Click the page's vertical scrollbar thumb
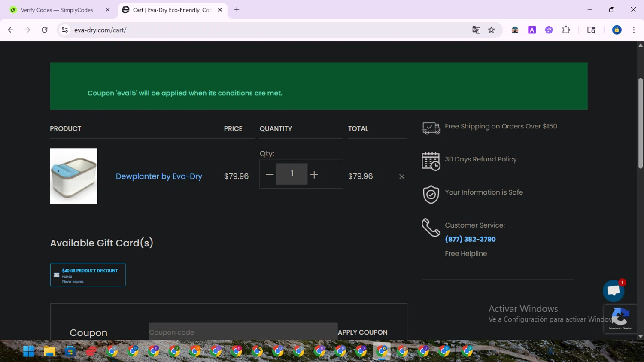 coord(641,123)
